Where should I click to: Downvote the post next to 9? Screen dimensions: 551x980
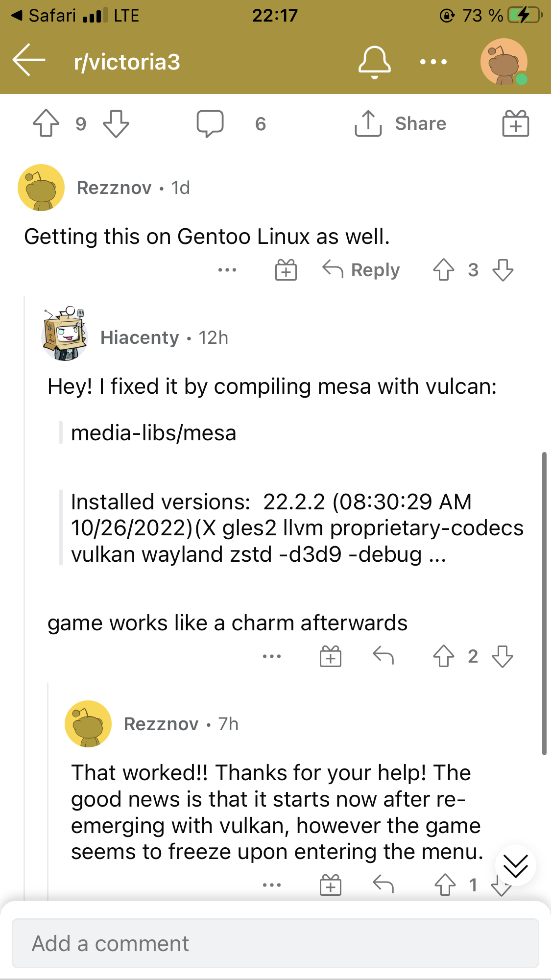click(x=116, y=123)
